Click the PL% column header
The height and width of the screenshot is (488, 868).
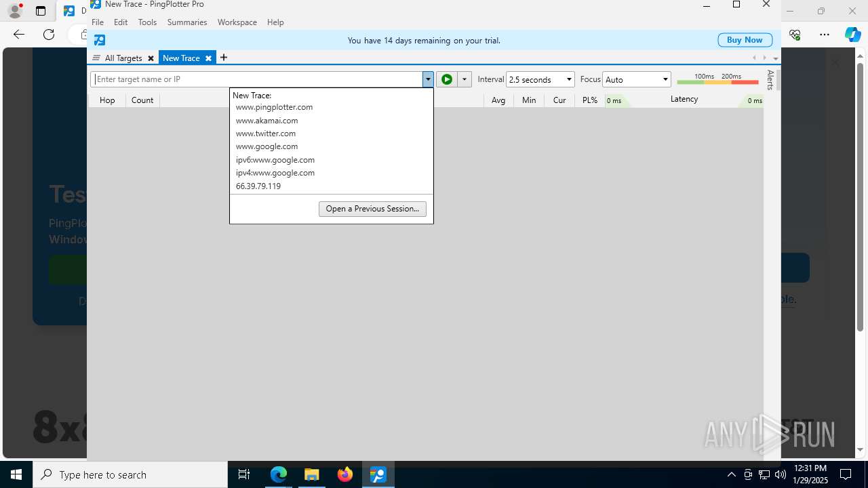point(590,100)
